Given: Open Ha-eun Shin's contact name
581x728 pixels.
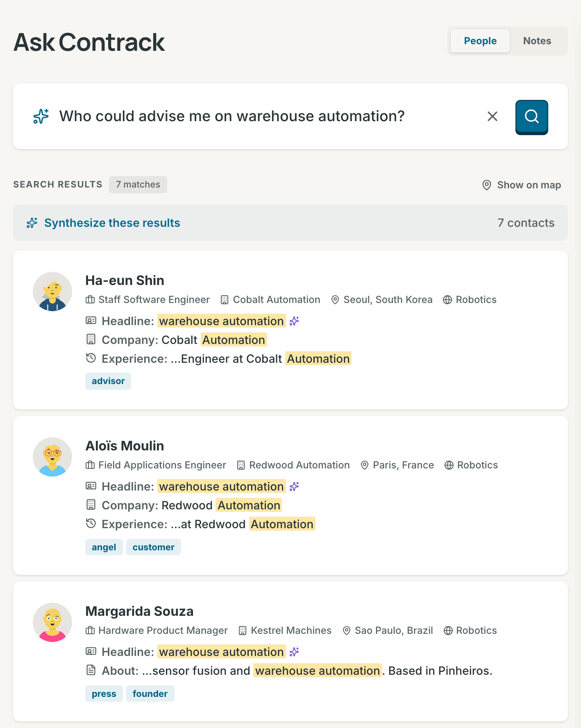Looking at the screenshot, I should tap(125, 280).
